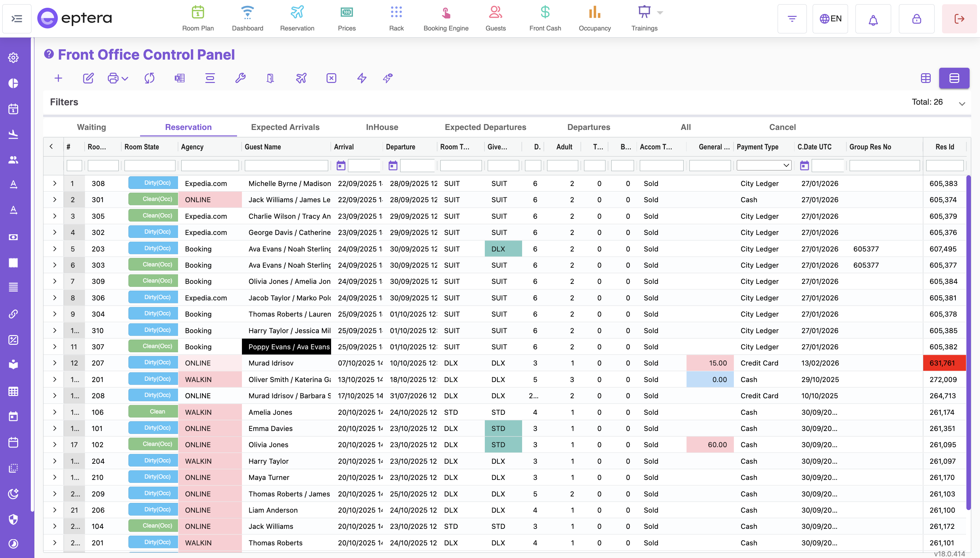Screen dimensions: 980x558
Task: Sort by the Guest Name column
Action: click(x=263, y=147)
